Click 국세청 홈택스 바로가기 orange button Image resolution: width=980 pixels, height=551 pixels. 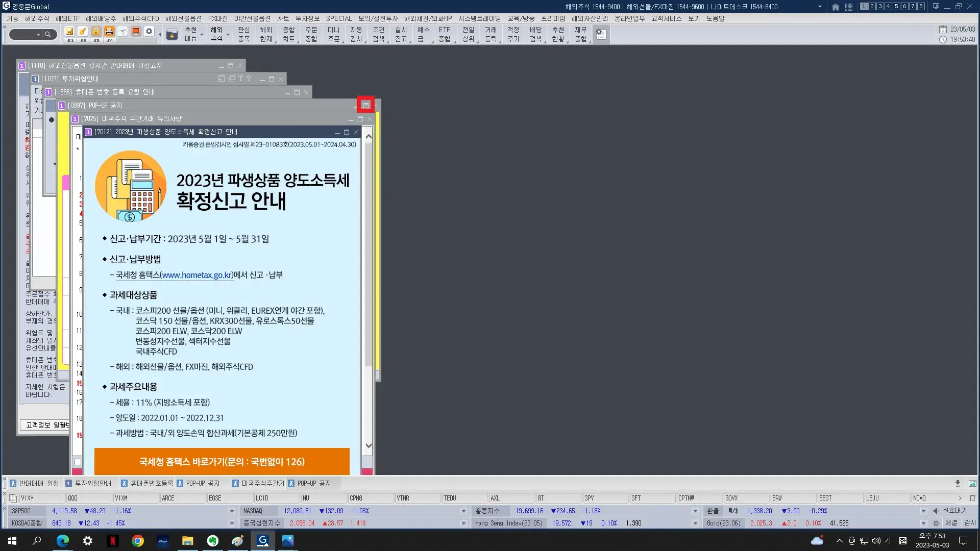coord(222,462)
